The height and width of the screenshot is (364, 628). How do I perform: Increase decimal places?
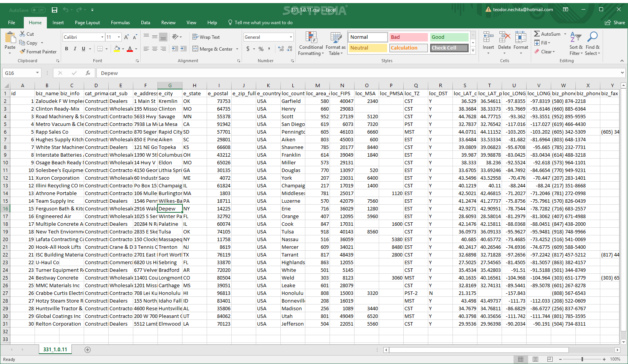tap(281, 49)
